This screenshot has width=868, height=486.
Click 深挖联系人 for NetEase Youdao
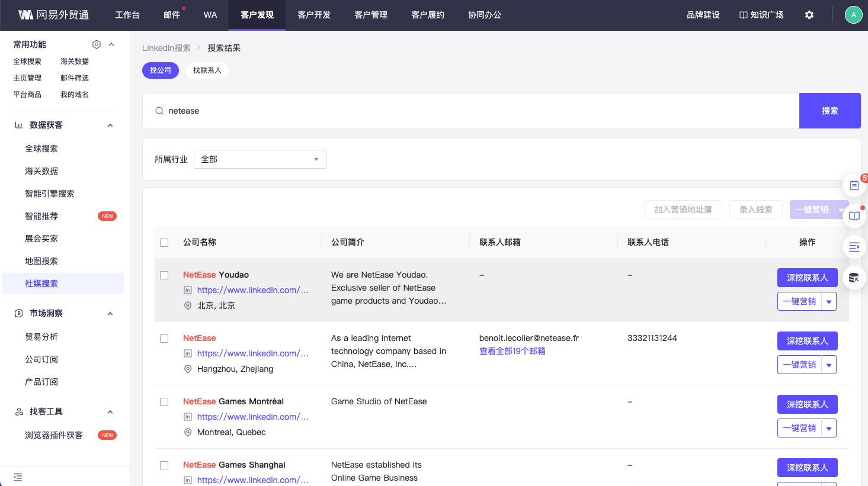[808, 278]
